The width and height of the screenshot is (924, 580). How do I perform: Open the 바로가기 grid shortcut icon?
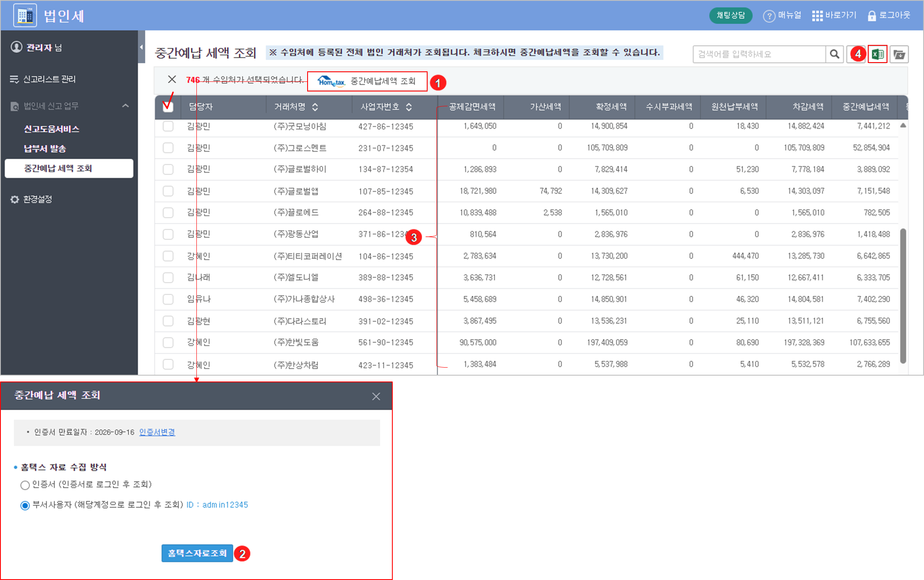pyautogui.click(x=817, y=16)
